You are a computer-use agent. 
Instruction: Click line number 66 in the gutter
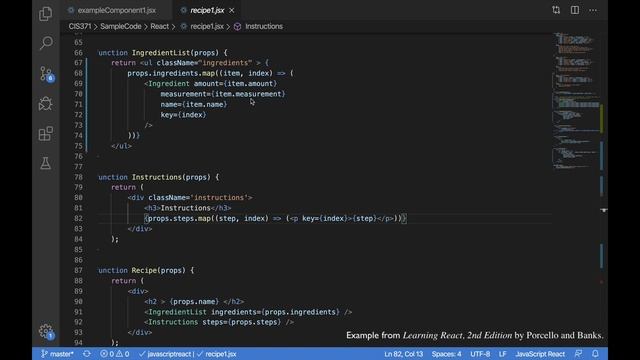point(78,53)
